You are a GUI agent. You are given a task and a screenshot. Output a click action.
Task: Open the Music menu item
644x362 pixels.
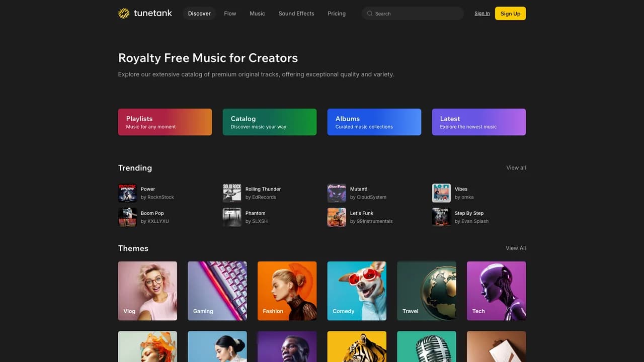(x=257, y=14)
